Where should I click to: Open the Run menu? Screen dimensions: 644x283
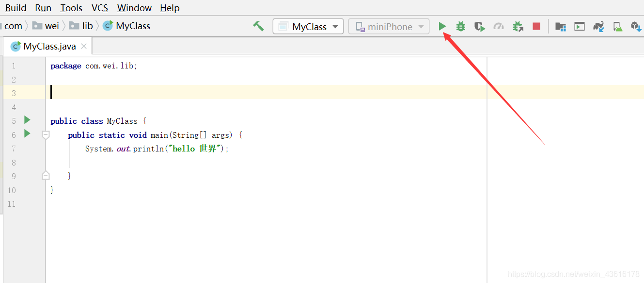pyautogui.click(x=43, y=8)
